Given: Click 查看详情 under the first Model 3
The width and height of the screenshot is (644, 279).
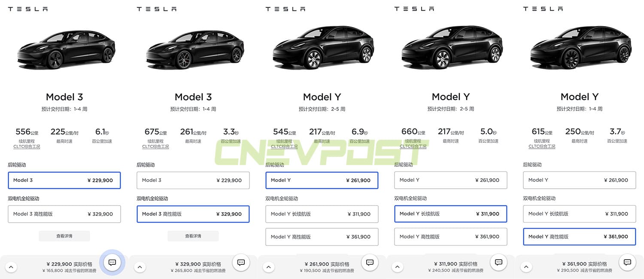Looking at the screenshot, I should (x=64, y=236).
